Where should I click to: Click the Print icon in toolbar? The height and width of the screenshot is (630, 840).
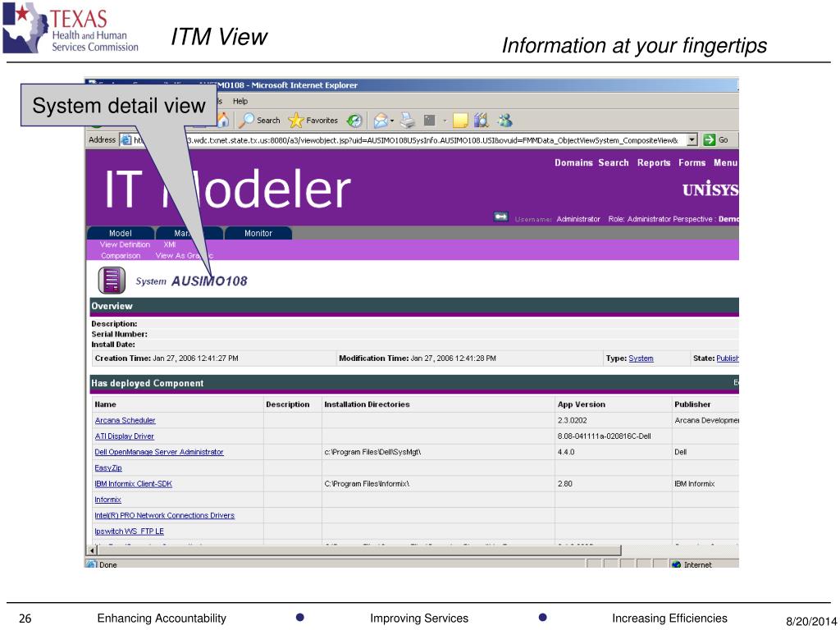408,121
